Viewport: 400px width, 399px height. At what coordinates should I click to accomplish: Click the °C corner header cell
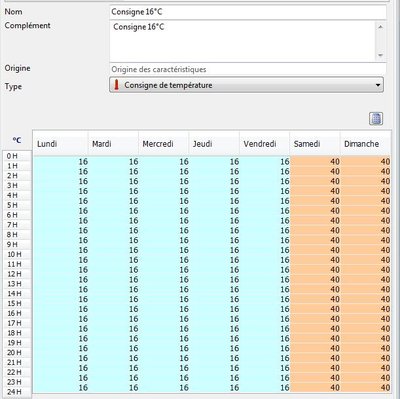(17, 140)
